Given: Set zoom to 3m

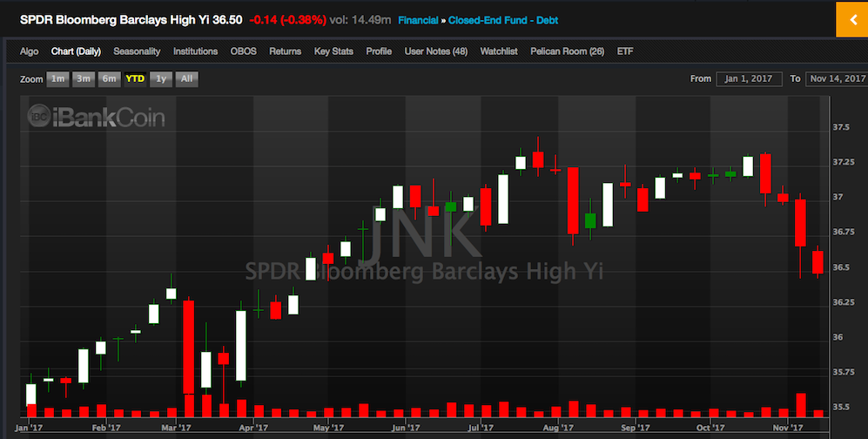Looking at the screenshot, I should coord(84,78).
